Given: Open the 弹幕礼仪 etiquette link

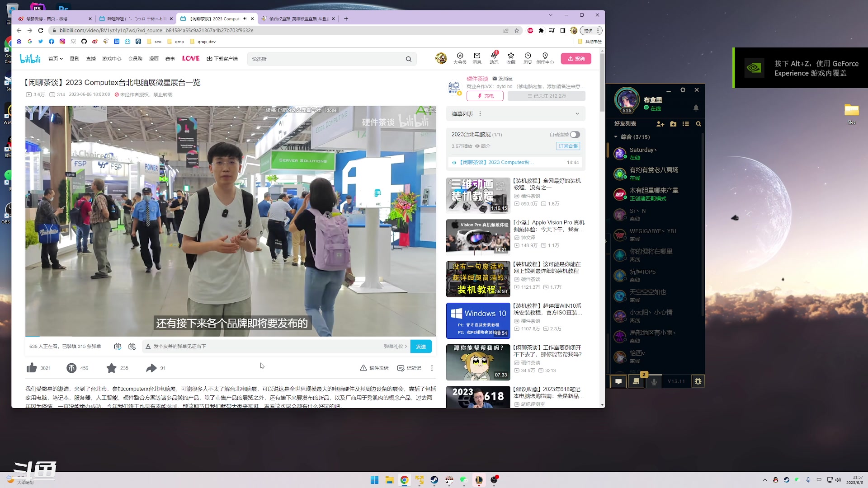Looking at the screenshot, I should tap(395, 346).
